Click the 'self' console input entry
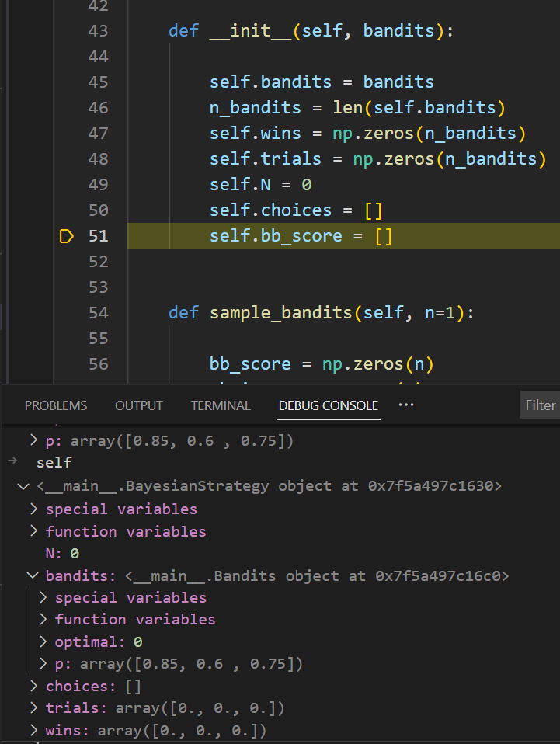This screenshot has height=744, width=560. [x=54, y=463]
